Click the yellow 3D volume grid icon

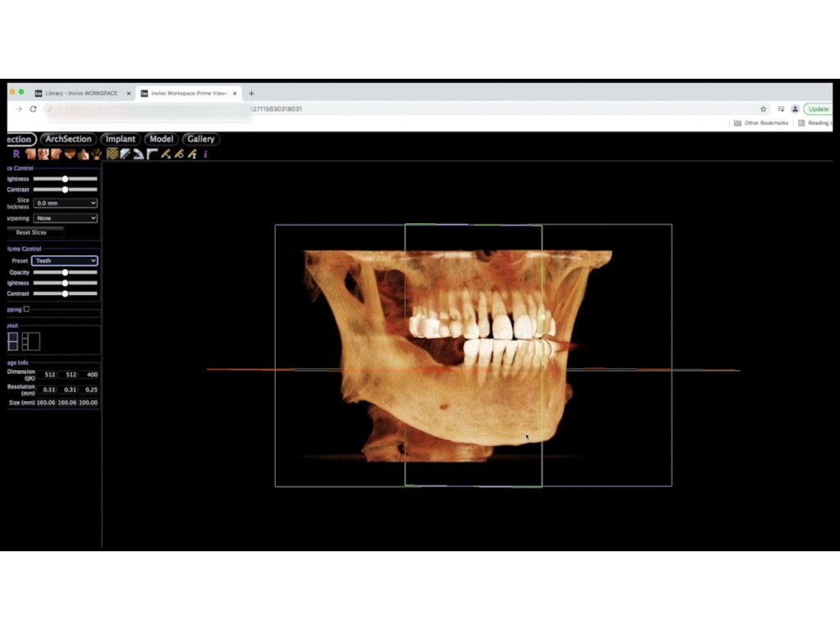[112, 154]
